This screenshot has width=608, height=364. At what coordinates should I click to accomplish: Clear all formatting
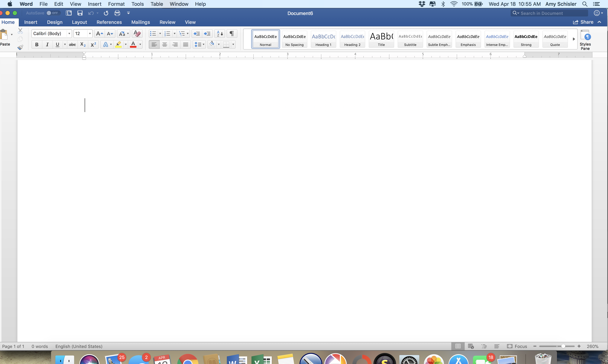click(x=137, y=34)
